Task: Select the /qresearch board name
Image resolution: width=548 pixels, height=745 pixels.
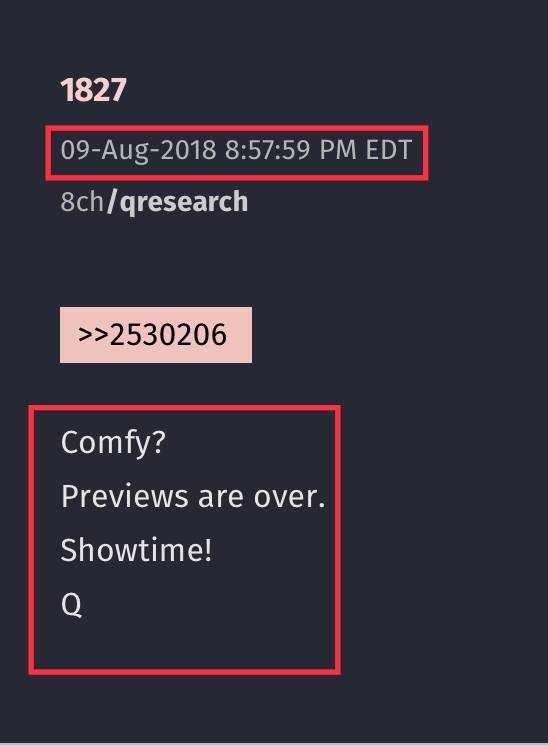Action: pos(177,202)
